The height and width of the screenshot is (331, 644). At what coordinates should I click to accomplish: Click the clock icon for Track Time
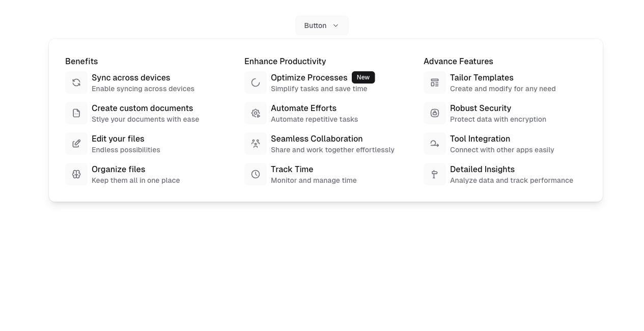[x=256, y=174]
